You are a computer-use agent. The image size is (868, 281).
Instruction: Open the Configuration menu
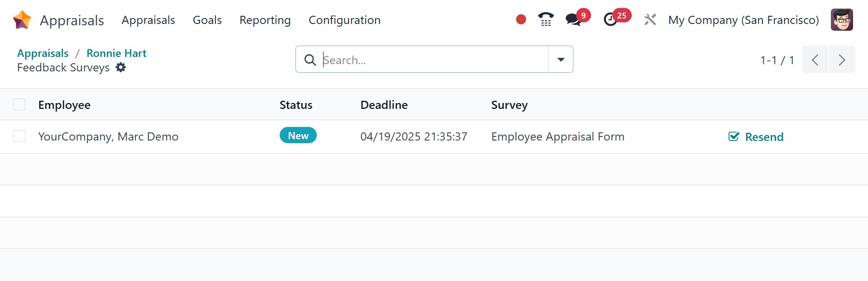(344, 20)
